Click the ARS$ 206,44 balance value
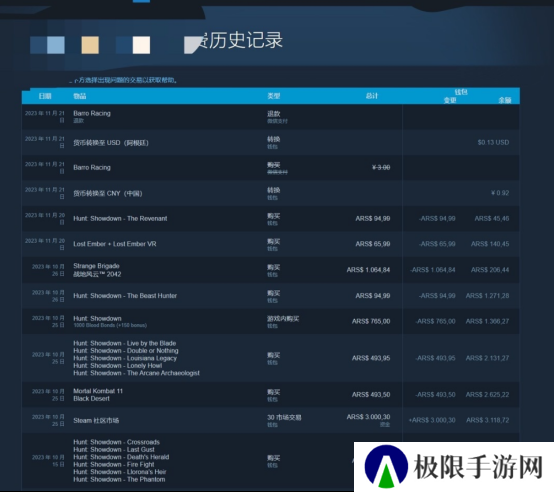554x492 pixels. tap(490, 270)
